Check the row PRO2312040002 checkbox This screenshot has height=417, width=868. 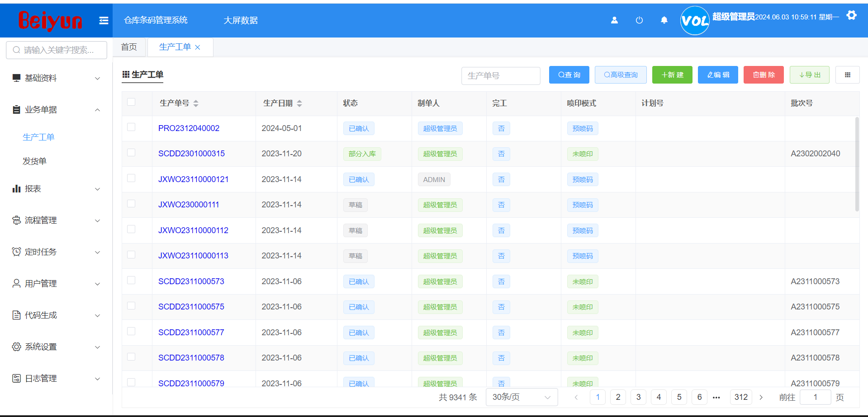[131, 127]
